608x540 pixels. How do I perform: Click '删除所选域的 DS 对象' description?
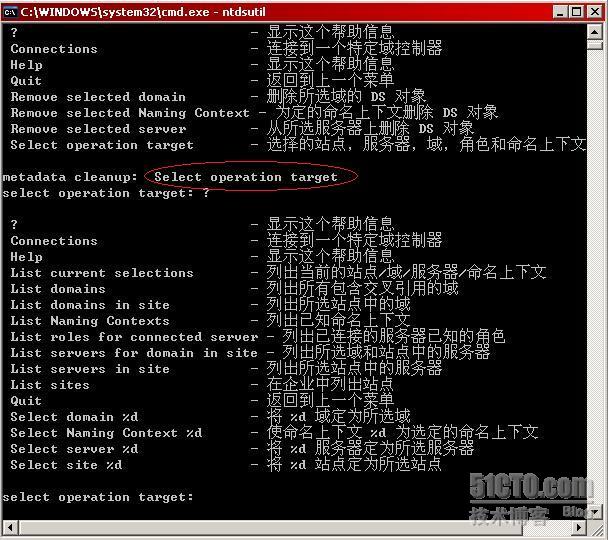pos(346,97)
